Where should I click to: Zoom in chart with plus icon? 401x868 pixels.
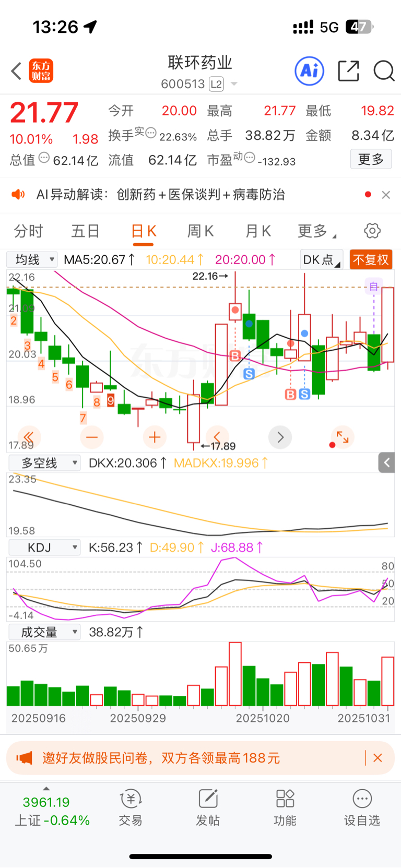[x=155, y=437]
